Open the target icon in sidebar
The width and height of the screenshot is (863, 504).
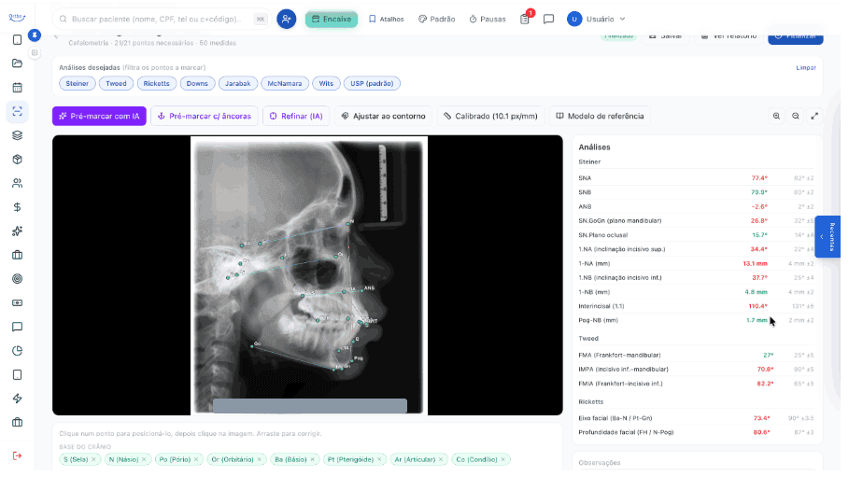[x=17, y=279]
